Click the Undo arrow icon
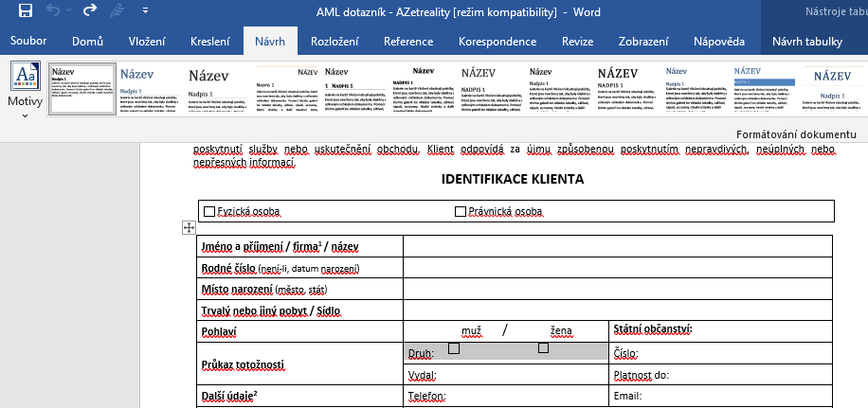 coord(54,12)
